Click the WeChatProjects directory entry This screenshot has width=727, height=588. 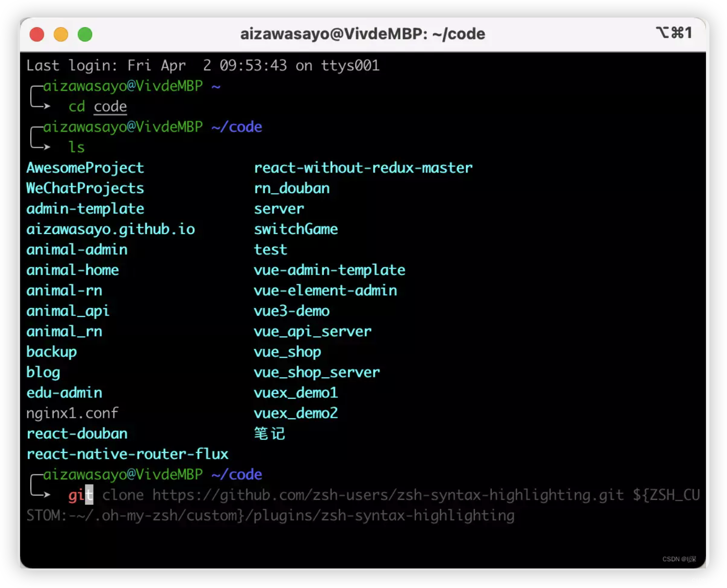(85, 188)
